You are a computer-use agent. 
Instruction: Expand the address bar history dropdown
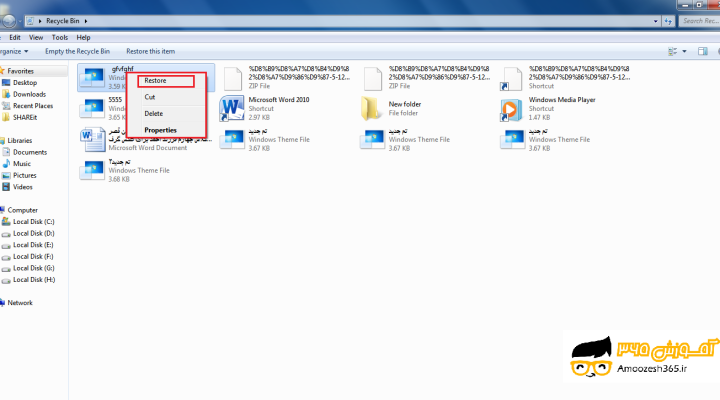point(655,21)
